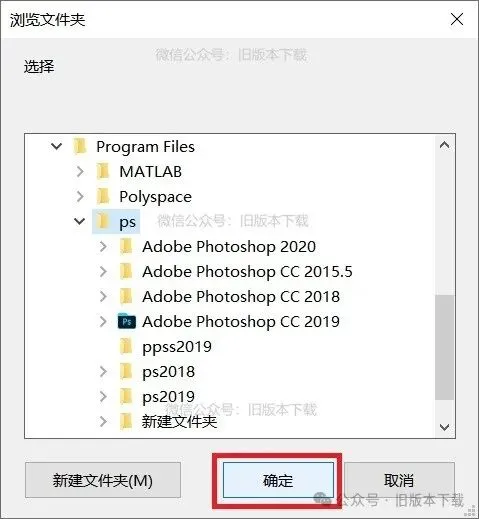Screen dimensions: 479x519
Task: Click the MATLAB folder icon
Action: (x=103, y=172)
